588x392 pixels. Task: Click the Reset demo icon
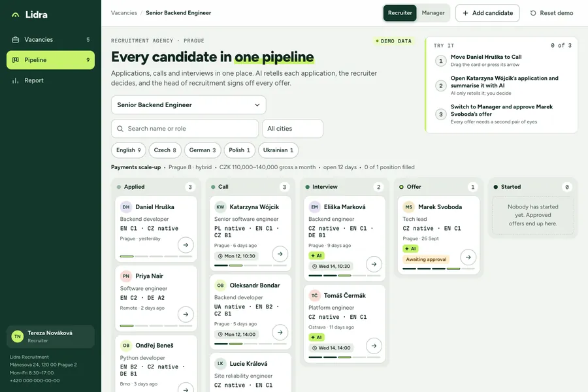click(x=533, y=13)
